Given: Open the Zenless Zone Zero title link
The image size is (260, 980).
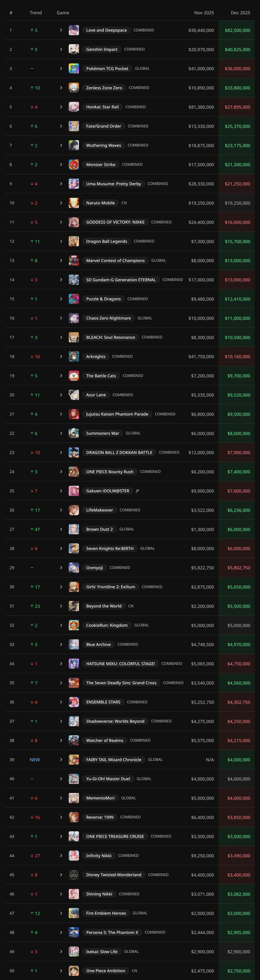Looking at the screenshot, I should click(104, 88).
